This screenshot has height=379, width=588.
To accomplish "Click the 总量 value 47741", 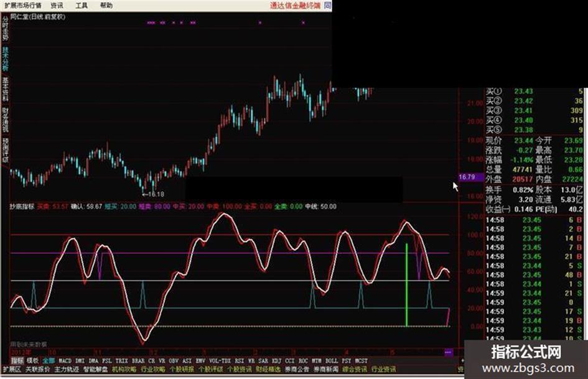I will tap(523, 169).
